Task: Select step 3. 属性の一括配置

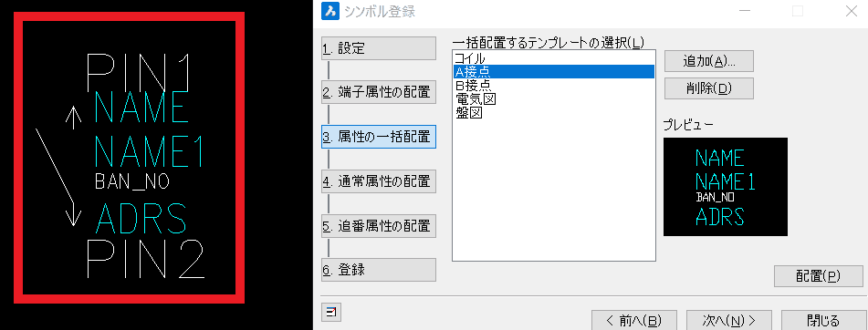Action: (x=379, y=137)
